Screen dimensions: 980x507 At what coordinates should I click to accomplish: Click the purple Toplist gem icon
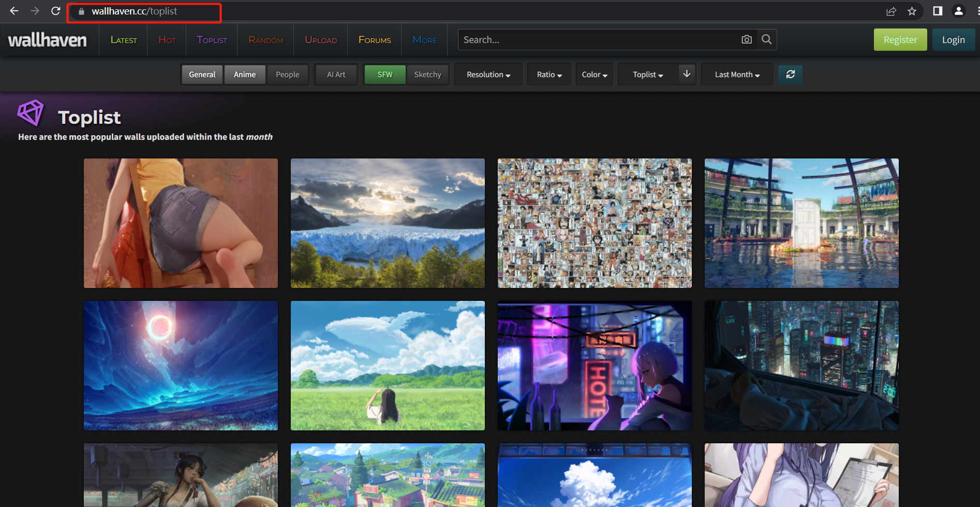pos(31,113)
